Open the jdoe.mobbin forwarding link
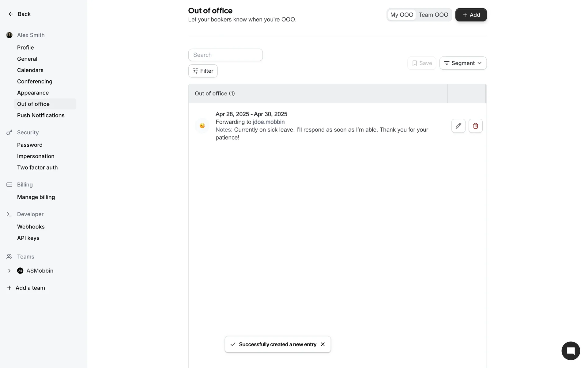The image size is (588, 368). click(269, 122)
